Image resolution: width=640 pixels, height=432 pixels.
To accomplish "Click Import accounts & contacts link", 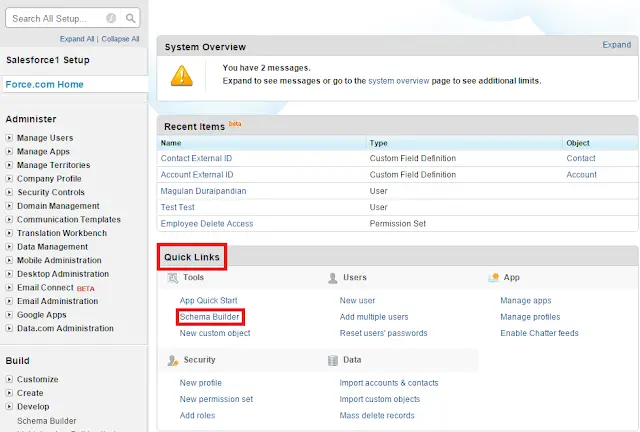I will pyautogui.click(x=389, y=383).
